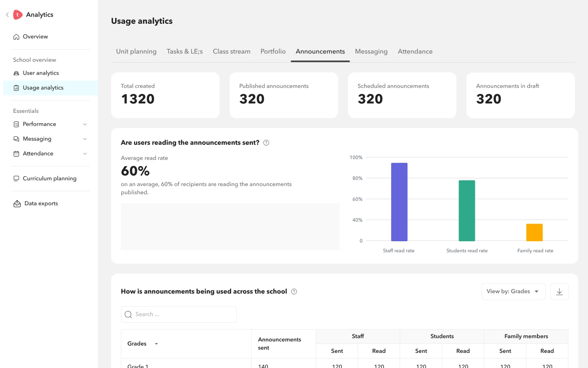The image size is (588, 368).
Task: Expand the Performance sidebar section
Action: tap(85, 124)
